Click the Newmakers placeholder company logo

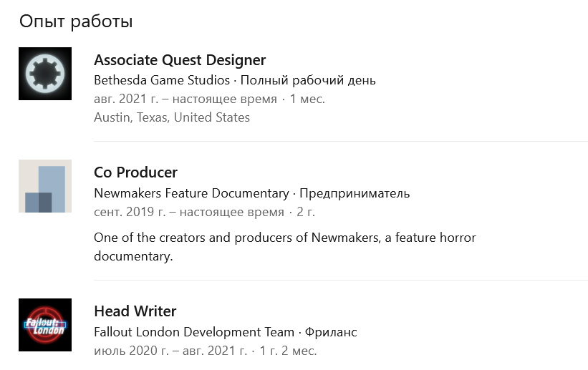[45, 186]
